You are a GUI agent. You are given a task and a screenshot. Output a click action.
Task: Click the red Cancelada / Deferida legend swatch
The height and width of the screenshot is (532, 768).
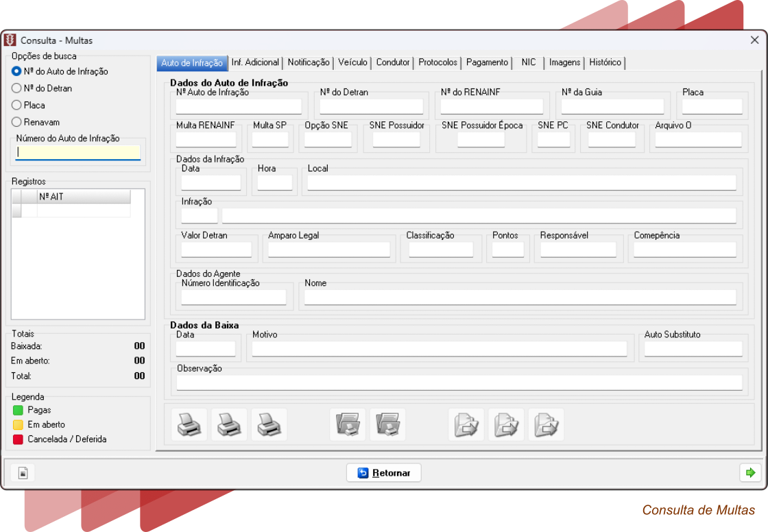pos(18,439)
